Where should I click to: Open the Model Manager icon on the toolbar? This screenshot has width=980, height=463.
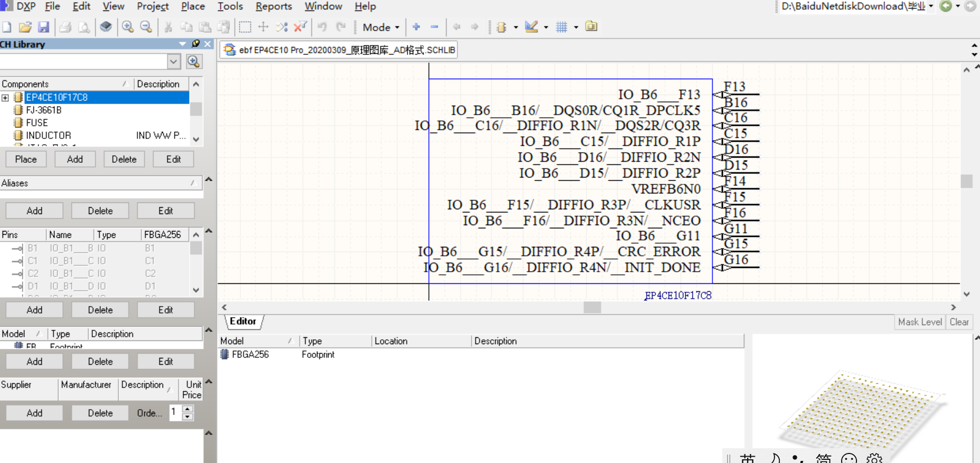click(591, 26)
